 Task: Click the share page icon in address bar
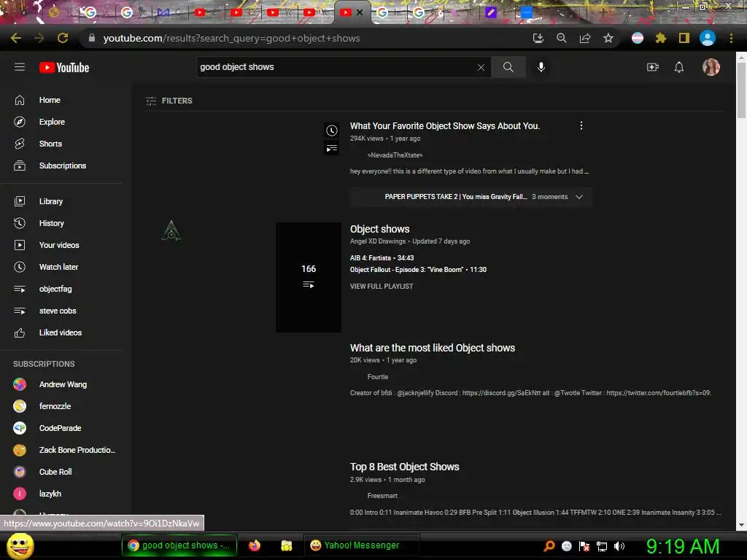[x=585, y=38]
